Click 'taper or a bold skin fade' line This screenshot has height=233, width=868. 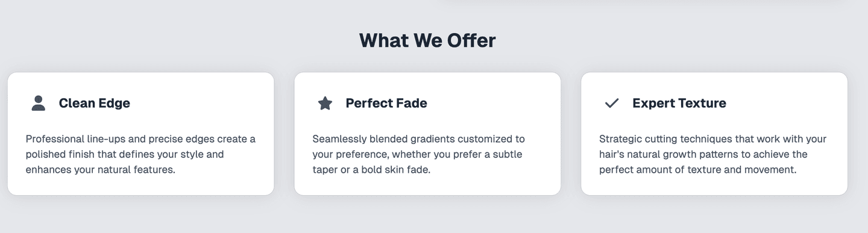click(372, 170)
